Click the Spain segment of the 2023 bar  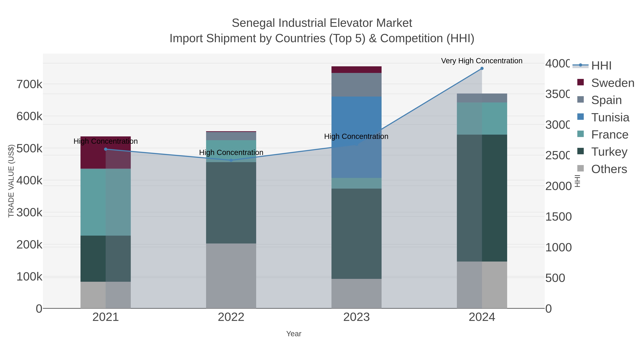357,85
